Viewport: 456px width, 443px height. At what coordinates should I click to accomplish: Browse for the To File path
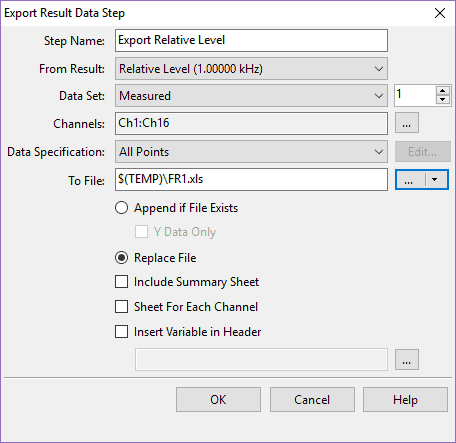(x=410, y=180)
